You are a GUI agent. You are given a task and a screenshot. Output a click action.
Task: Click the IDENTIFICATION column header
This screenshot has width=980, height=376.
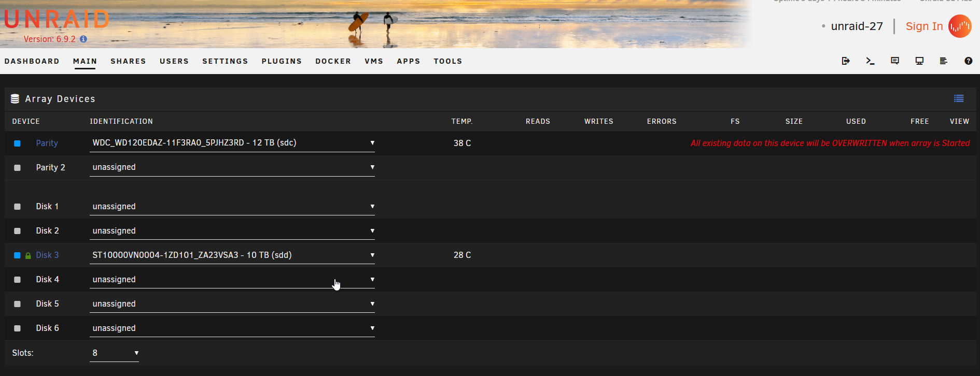[121, 121]
